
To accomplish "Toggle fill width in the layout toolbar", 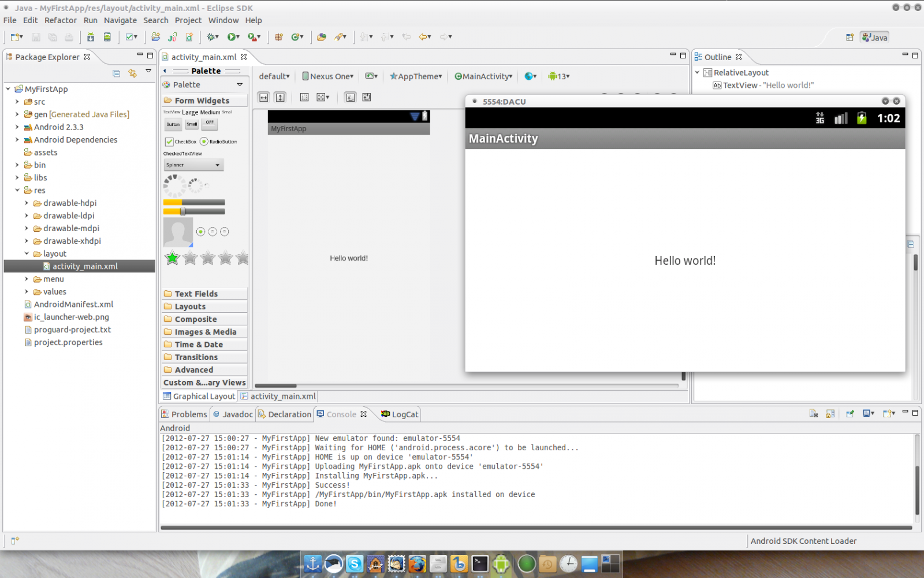I will click(x=264, y=97).
